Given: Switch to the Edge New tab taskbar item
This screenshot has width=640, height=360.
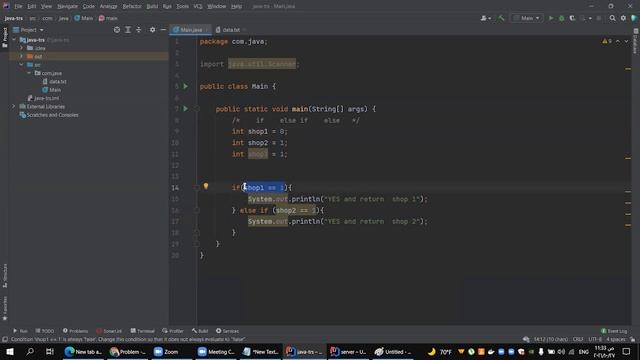Looking at the screenshot, I should (83, 352).
